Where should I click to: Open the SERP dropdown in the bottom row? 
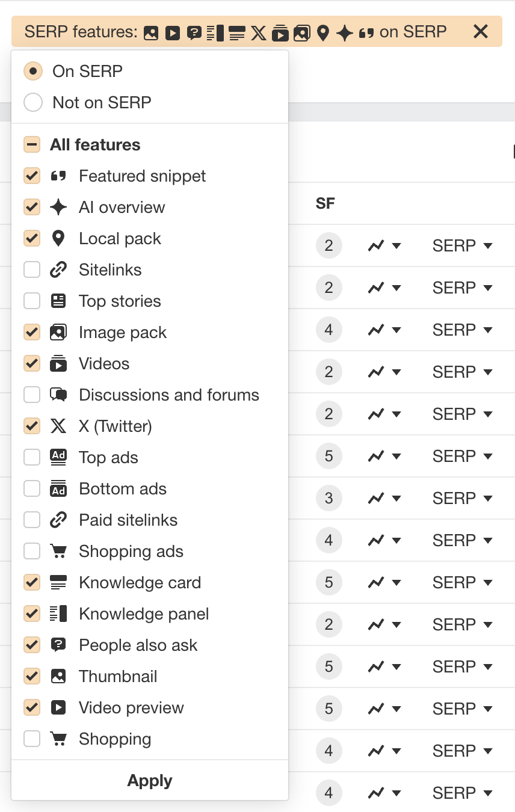pyautogui.click(x=462, y=793)
